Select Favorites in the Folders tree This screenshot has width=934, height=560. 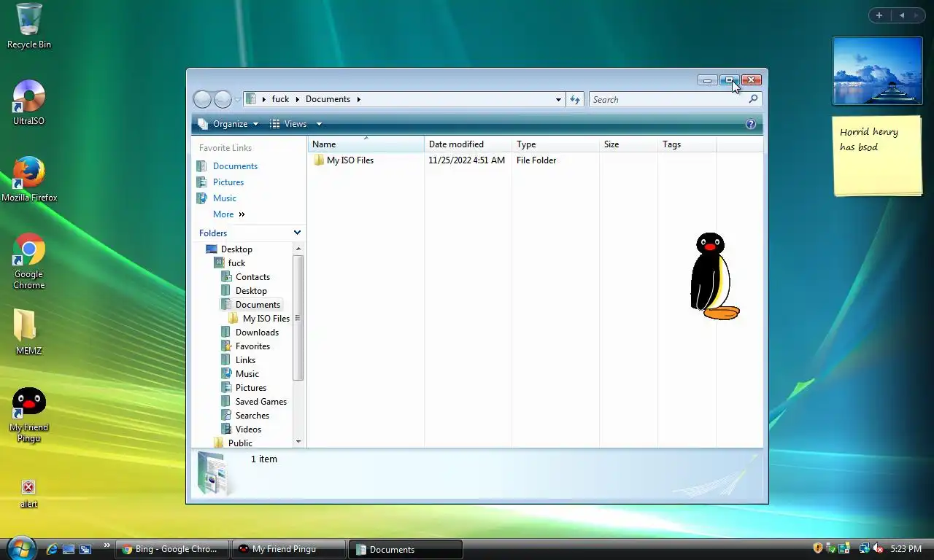(246, 346)
